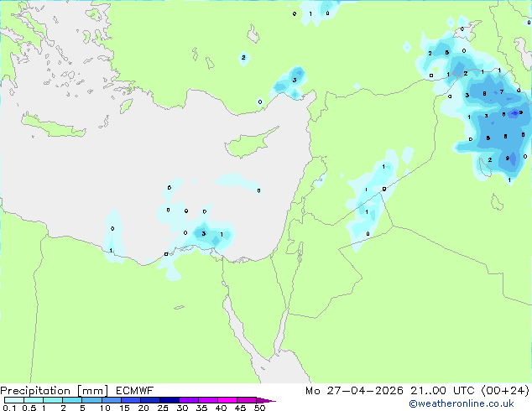Click the '3' value off the Egyptian coast

pyautogui.click(x=204, y=233)
